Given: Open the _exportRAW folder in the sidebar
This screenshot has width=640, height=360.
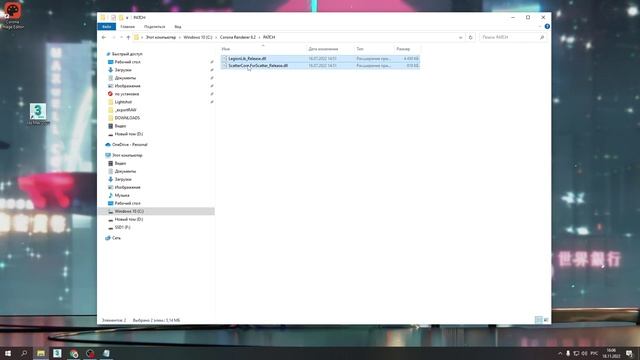Looking at the screenshot, I should pyautogui.click(x=125, y=110).
